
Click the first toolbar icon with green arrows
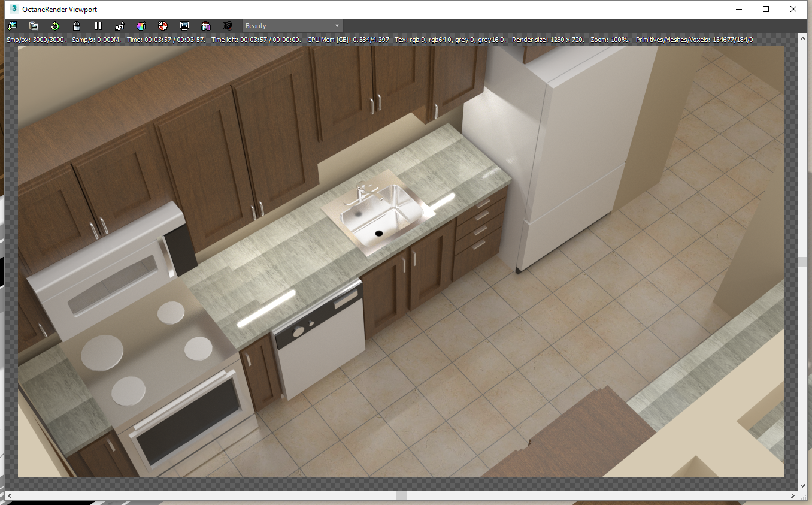[12, 26]
